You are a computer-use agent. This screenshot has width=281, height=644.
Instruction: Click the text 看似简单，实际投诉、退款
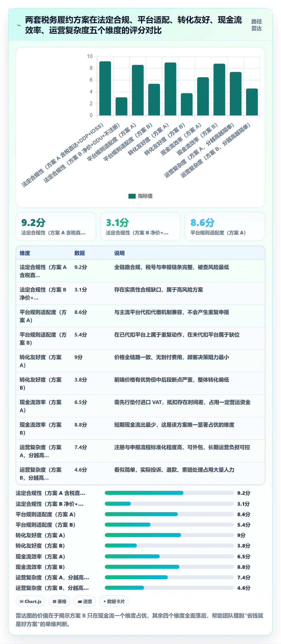[145, 470]
